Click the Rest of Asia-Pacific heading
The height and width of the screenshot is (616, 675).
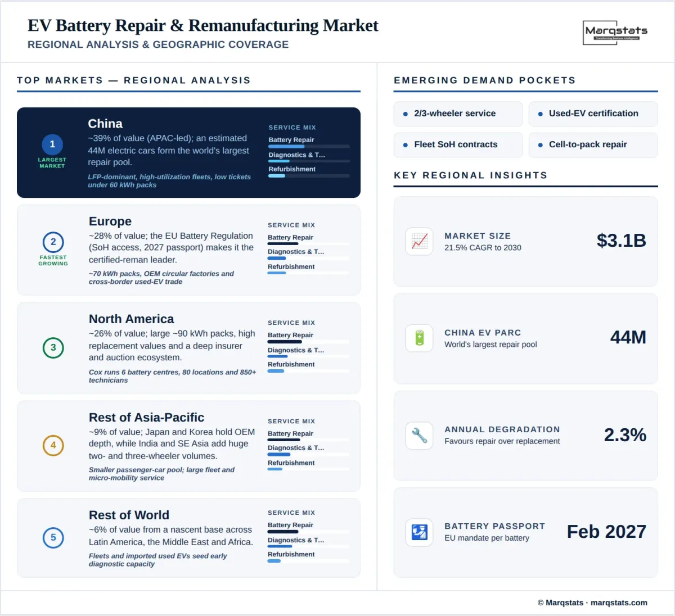pyautogui.click(x=146, y=418)
